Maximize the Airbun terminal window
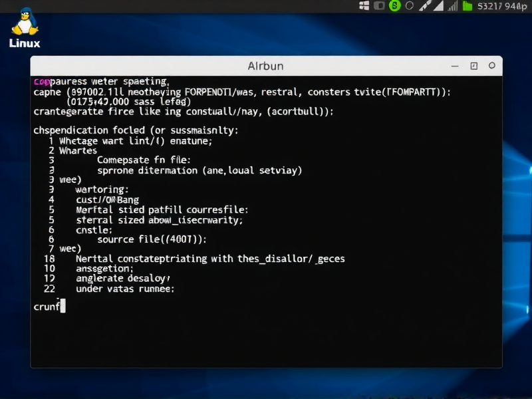Screen dimensions: 532x399 [x=473, y=66]
